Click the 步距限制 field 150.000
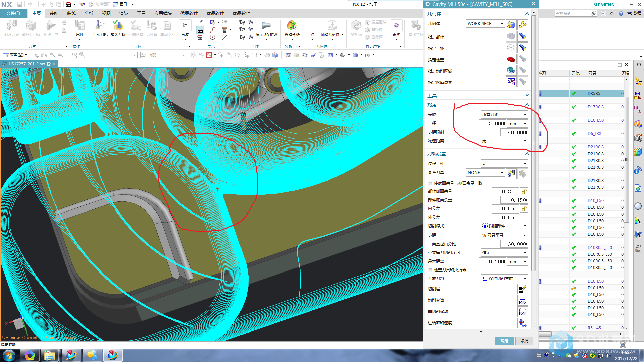Image resolution: width=644 pixels, height=362 pixels. 514,132
